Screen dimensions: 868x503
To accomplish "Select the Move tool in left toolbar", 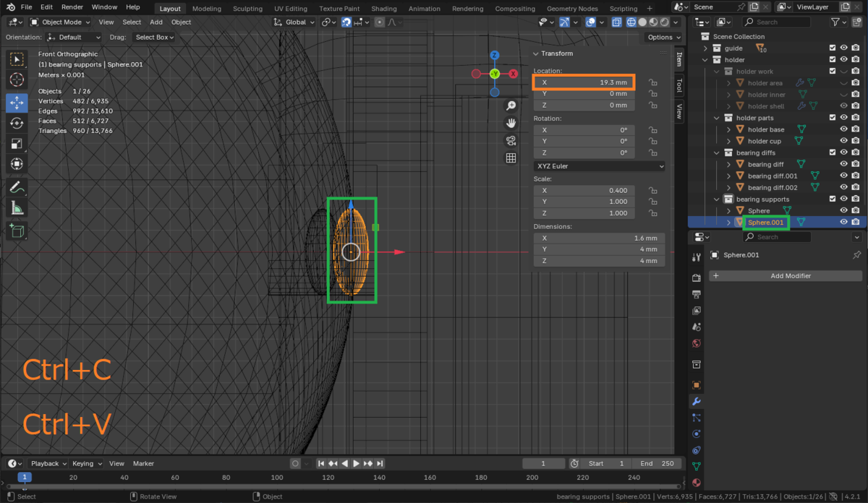I will [x=17, y=102].
